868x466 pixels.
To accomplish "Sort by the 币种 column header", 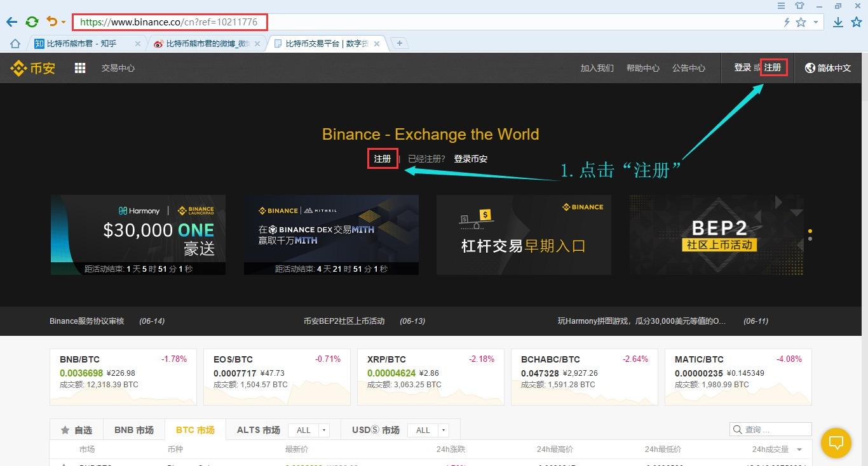I will coord(175,449).
